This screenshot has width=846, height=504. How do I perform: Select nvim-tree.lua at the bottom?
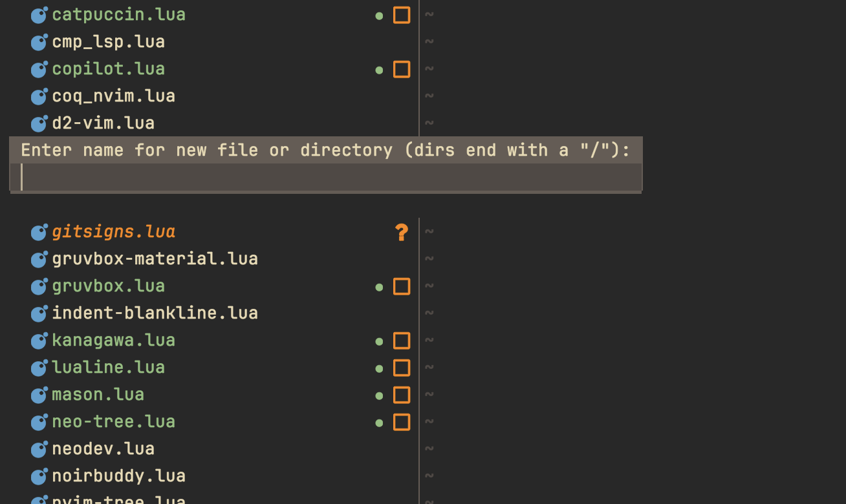click(113, 501)
